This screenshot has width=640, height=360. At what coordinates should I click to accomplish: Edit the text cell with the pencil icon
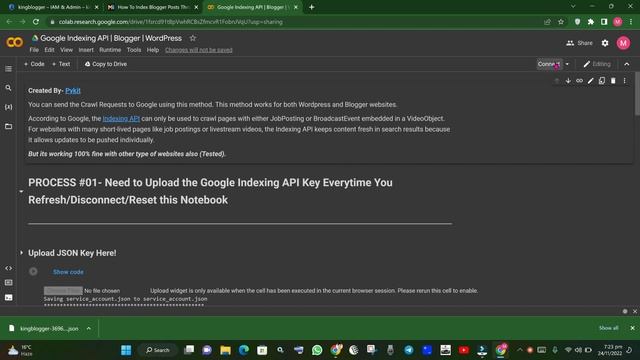pyautogui.click(x=591, y=81)
